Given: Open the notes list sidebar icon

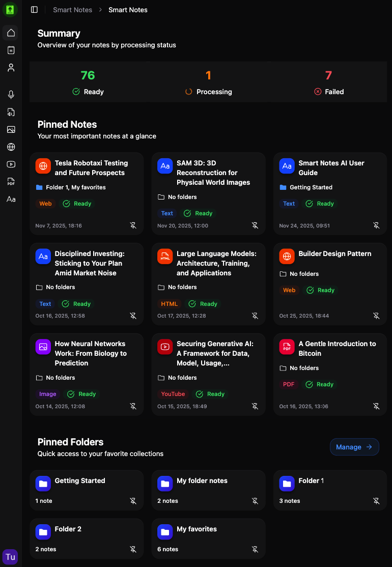Looking at the screenshot, I should coord(11,50).
